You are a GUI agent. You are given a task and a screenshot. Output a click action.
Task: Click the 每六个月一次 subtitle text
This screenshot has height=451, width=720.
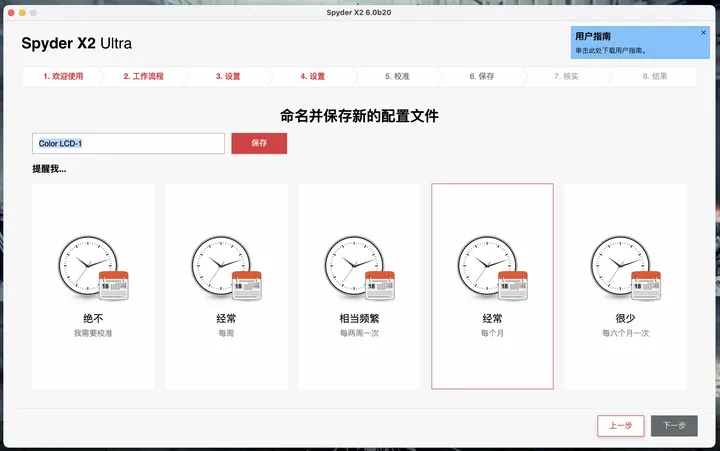(x=625, y=333)
